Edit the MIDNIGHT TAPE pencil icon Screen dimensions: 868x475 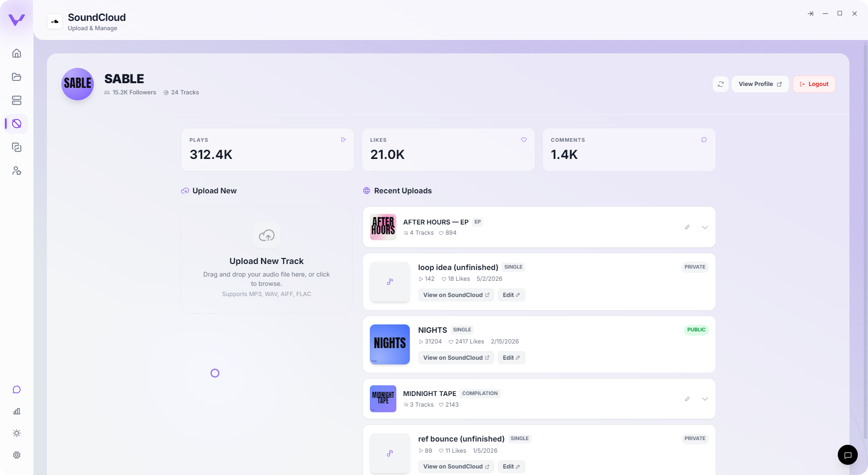[687, 399]
